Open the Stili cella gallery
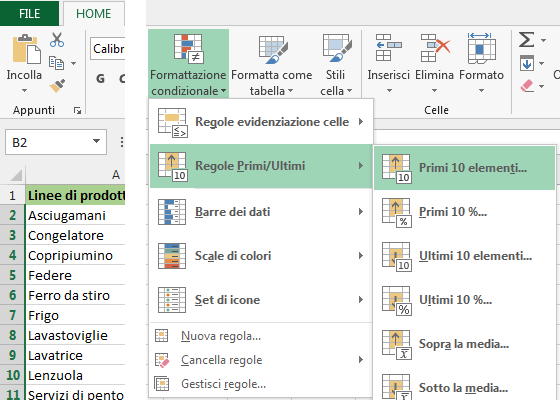Image resolution: width=560 pixels, height=400 pixels. pos(336,64)
